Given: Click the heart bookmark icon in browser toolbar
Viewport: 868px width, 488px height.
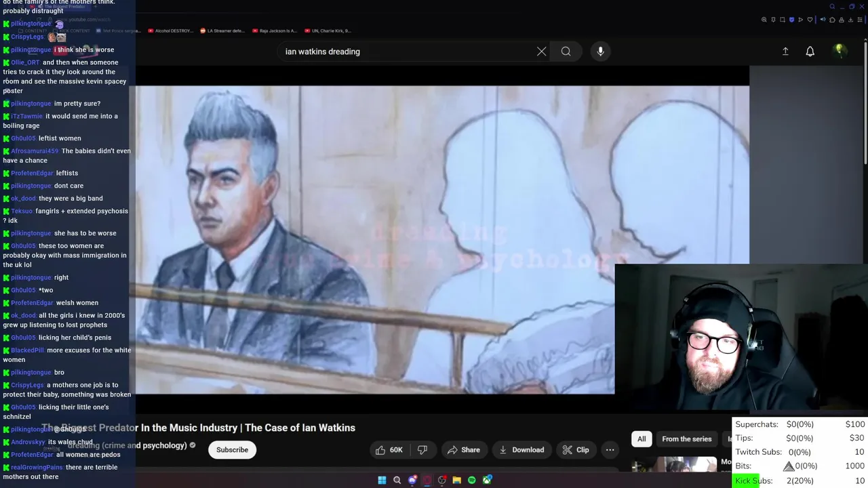Looking at the screenshot, I should click(810, 20).
